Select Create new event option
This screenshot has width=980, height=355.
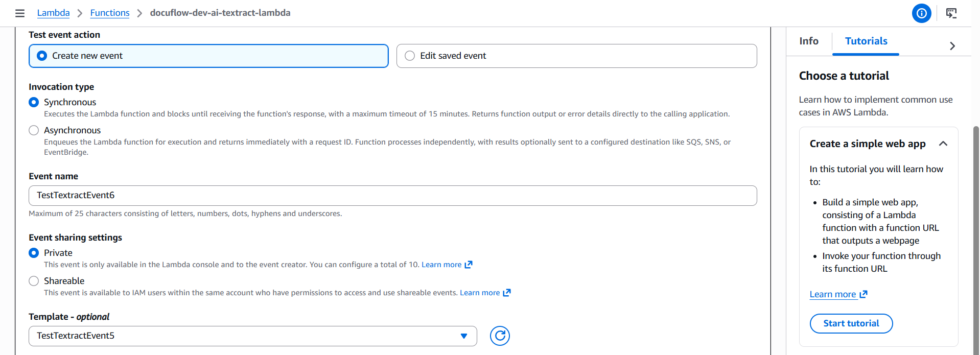point(208,56)
